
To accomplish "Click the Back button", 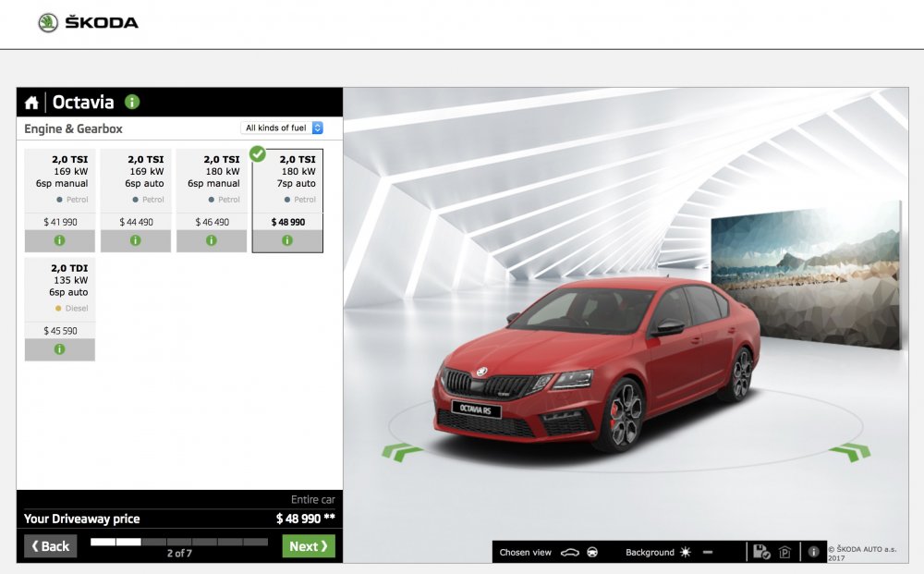I will [x=51, y=546].
